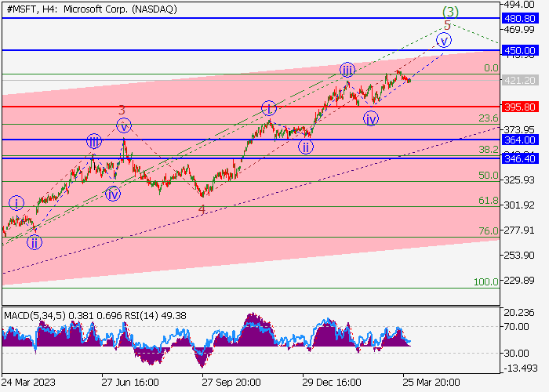
Task: Click the 61.8 Fibonacci level label
Action: click(x=489, y=201)
